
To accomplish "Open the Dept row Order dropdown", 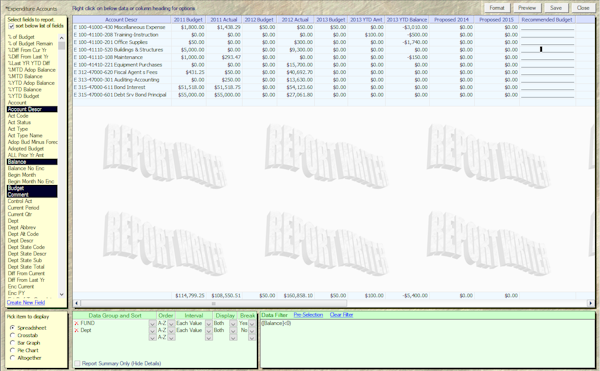I will click(171, 330).
